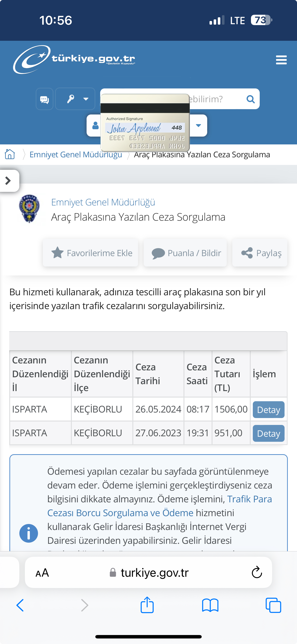The width and height of the screenshot is (297, 644).
Task: Open the hamburger menu
Action: pos(281,60)
